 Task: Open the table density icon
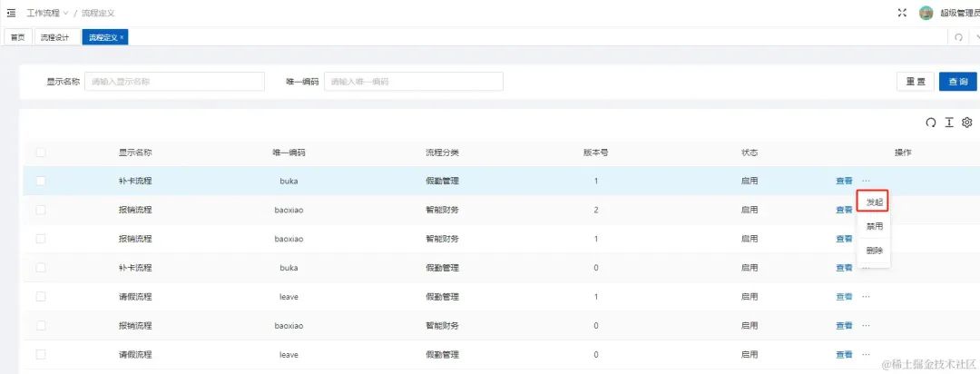tap(949, 123)
